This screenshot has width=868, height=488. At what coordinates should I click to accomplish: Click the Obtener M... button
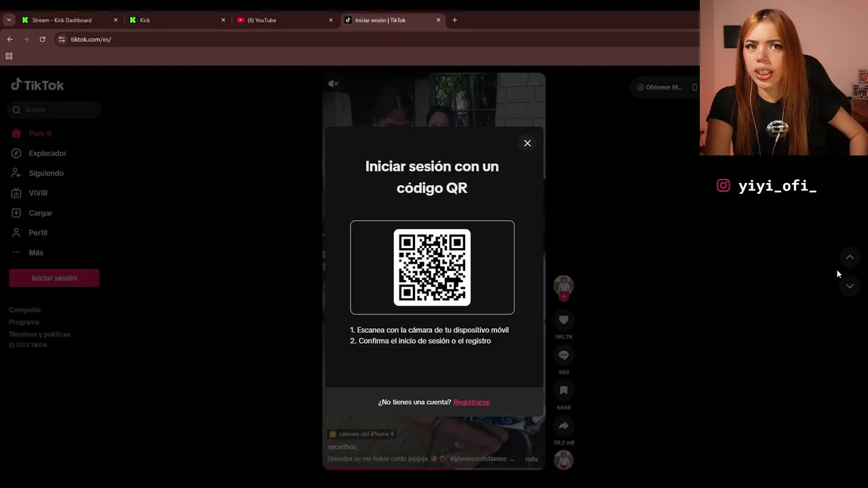659,87
